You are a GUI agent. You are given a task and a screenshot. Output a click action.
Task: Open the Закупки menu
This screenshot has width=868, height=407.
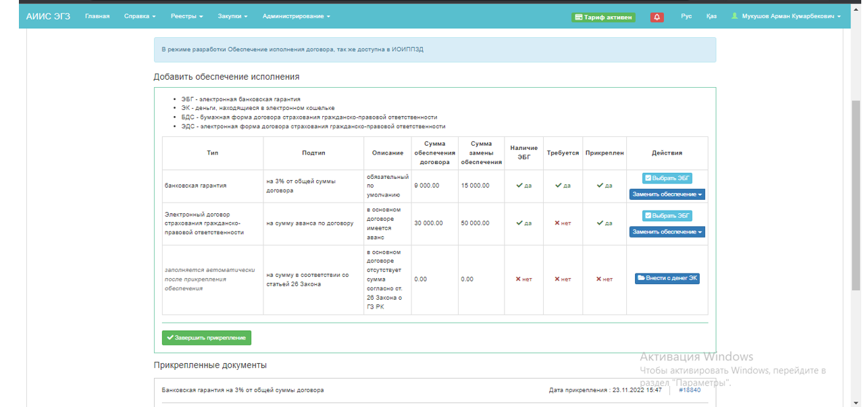(232, 16)
